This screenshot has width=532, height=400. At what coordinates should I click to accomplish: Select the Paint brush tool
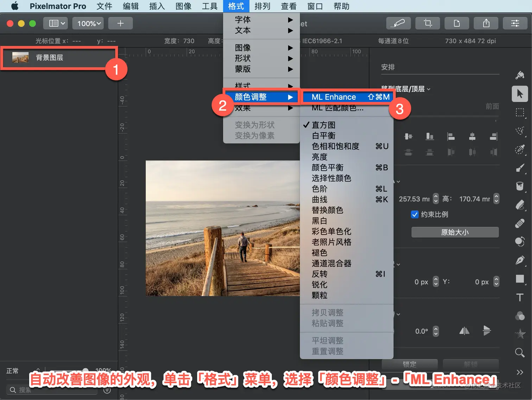(x=520, y=168)
